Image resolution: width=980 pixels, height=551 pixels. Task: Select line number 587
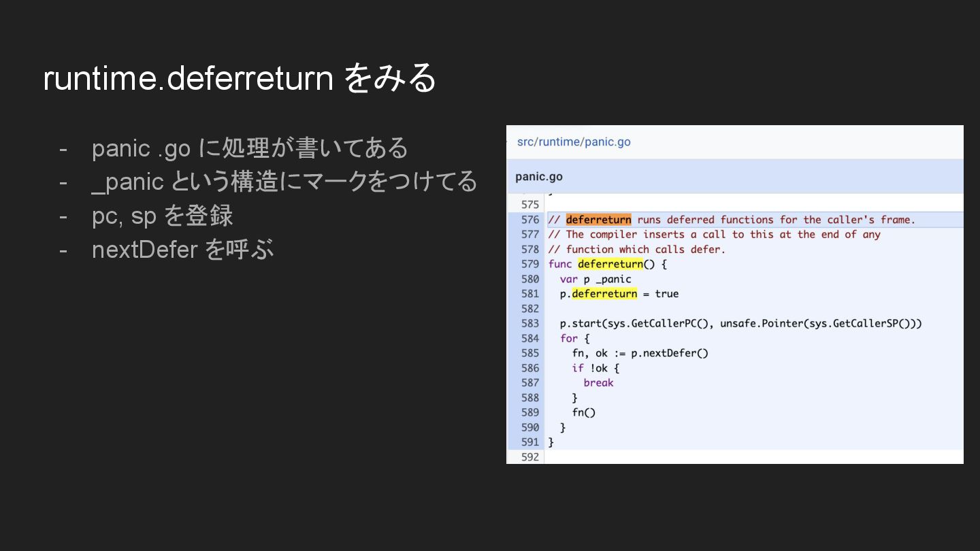click(530, 383)
